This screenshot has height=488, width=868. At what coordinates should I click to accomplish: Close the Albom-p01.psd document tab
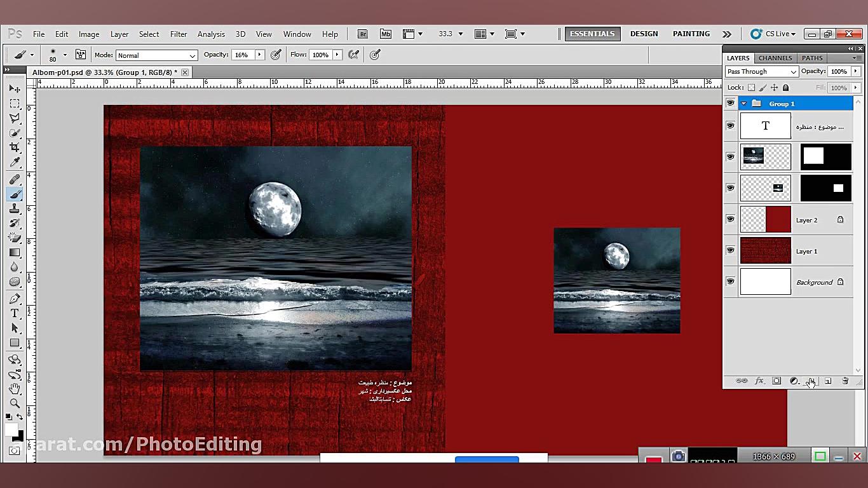pyautogui.click(x=185, y=72)
